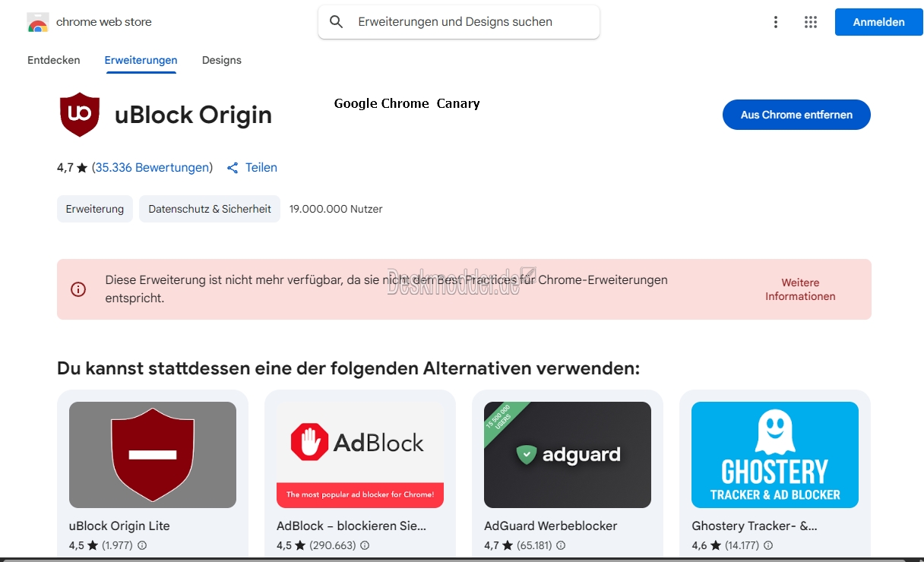The width and height of the screenshot is (924, 562).
Task: Click the red warning info icon
Action: tap(78, 289)
